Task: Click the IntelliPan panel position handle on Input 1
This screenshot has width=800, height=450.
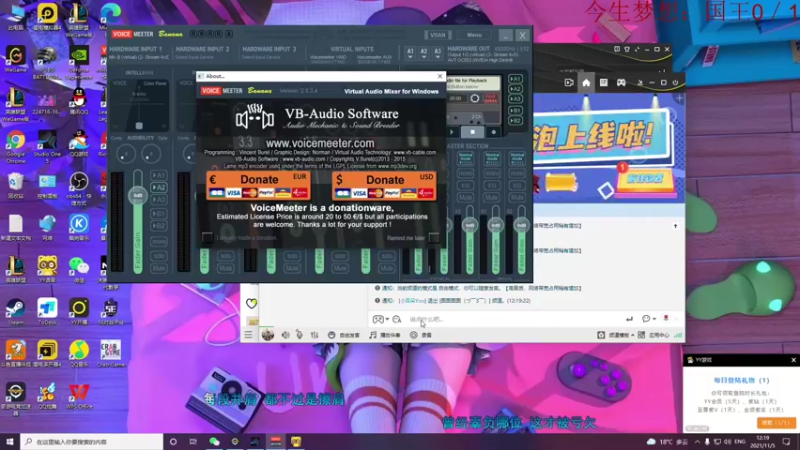Action: click(139, 126)
